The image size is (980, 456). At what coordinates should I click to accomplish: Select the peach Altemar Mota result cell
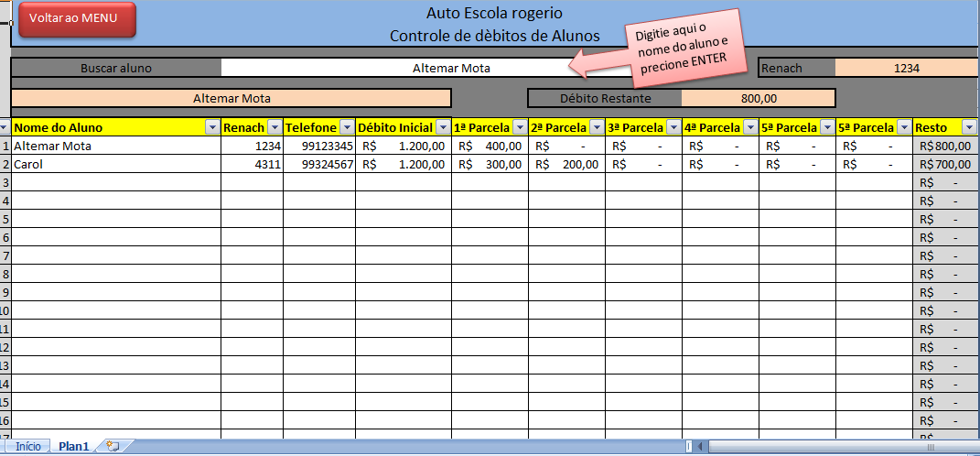point(232,98)
